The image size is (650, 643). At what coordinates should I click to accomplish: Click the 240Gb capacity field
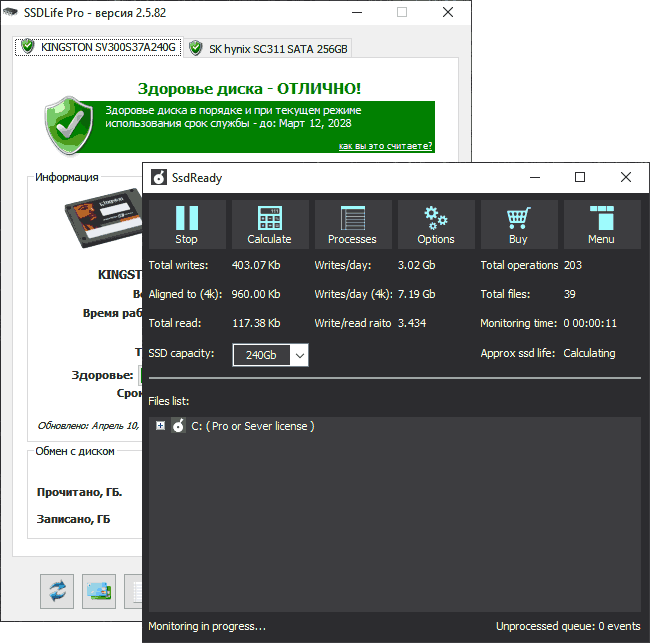tap(262, 355)
